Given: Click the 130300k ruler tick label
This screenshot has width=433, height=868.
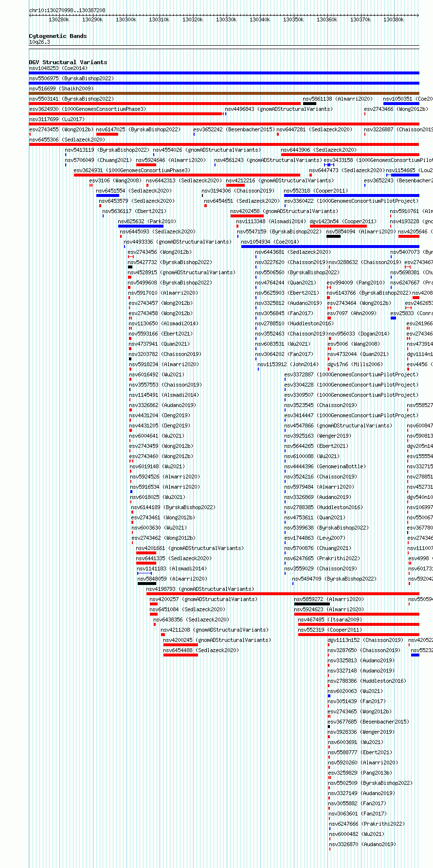Looking at the screenshot, I should click(x=126, y=19).
